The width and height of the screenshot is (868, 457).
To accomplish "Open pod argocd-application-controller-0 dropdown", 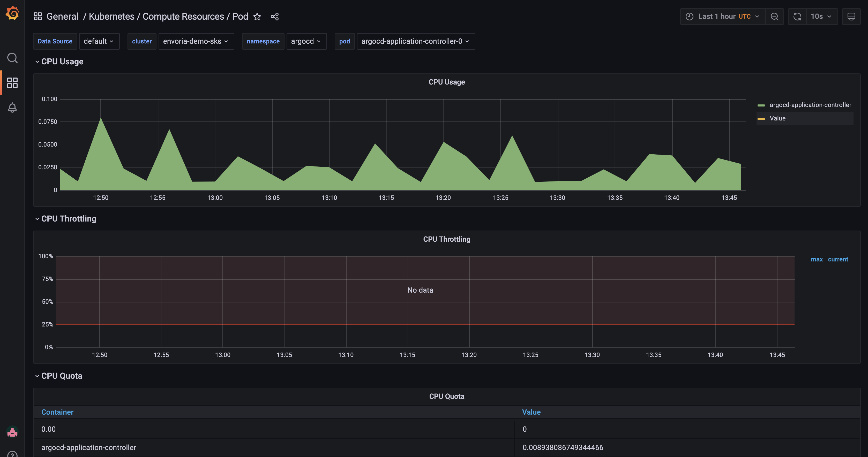I will click(x=416, y=41).
